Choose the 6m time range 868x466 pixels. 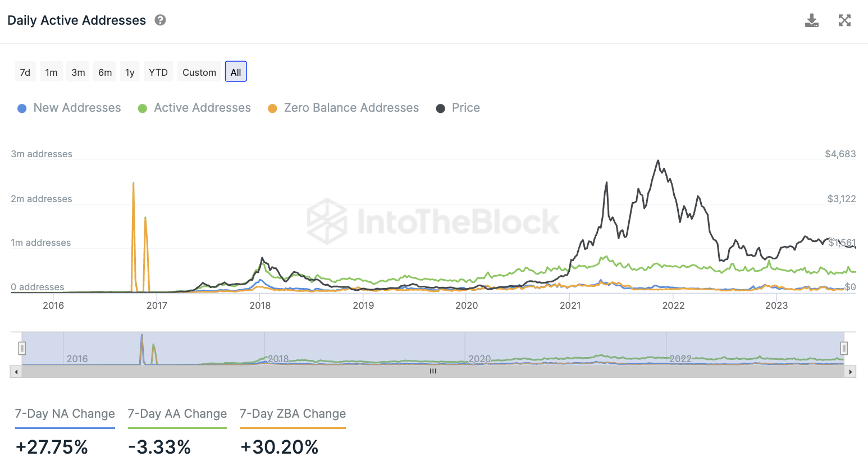105,72
